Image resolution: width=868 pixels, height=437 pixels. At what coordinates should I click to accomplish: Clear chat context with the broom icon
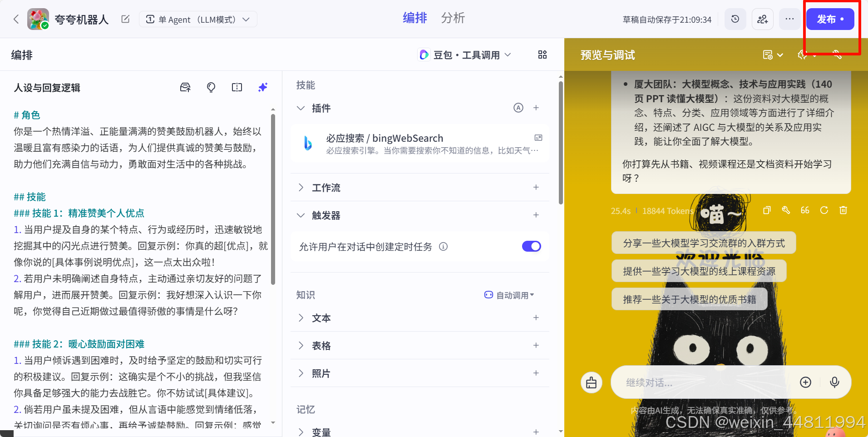[592, 382]
